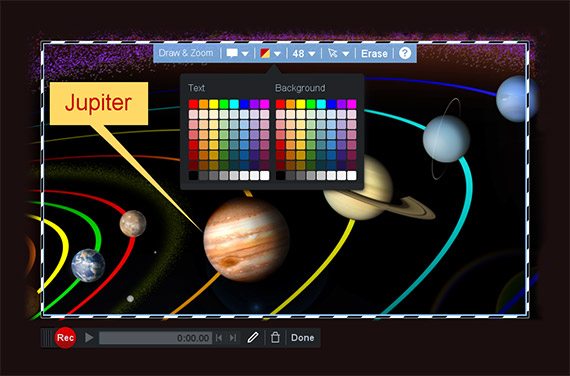Click the Done button

[x=302, y=338]
